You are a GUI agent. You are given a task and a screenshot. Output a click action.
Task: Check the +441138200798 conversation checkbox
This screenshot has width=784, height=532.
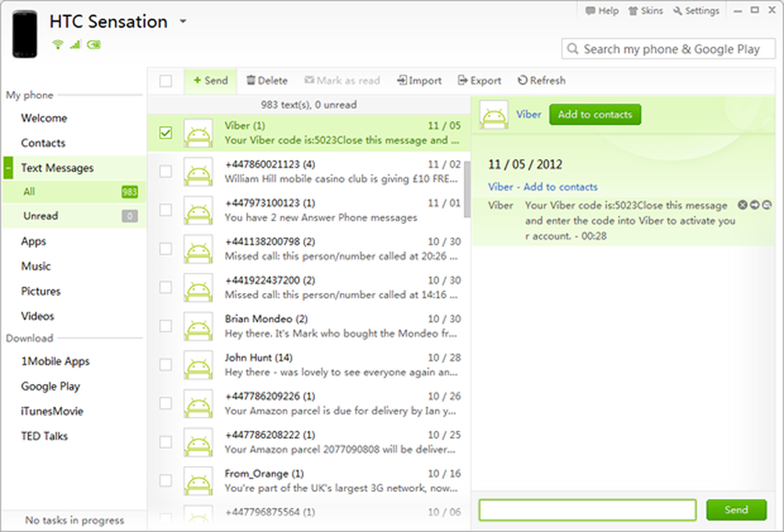click(165, 249)
